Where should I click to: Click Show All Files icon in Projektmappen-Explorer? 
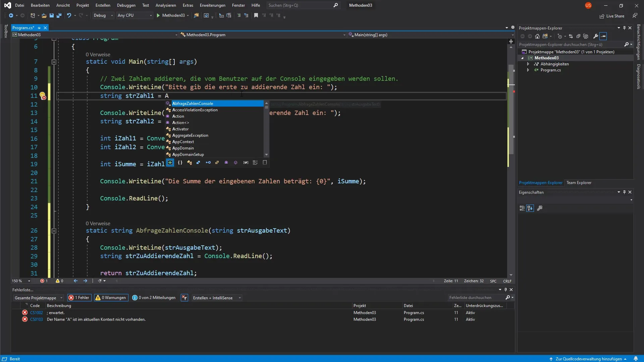(586, 36)
